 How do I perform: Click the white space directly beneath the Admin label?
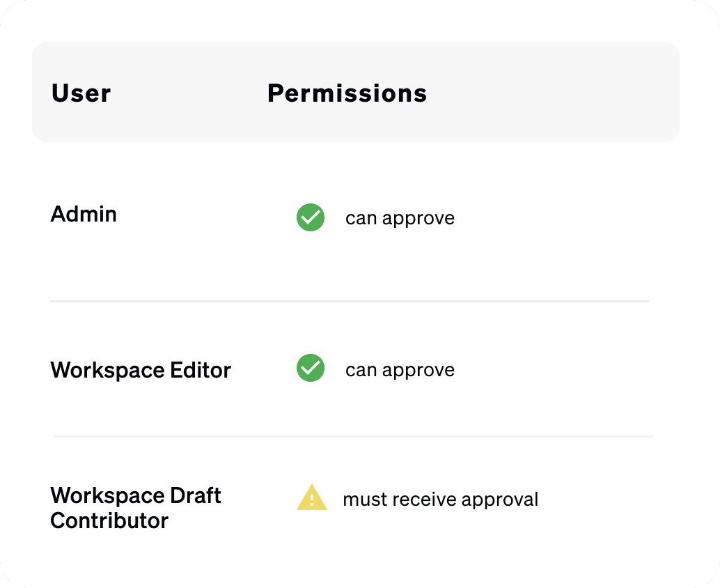(x=84, y=258)
